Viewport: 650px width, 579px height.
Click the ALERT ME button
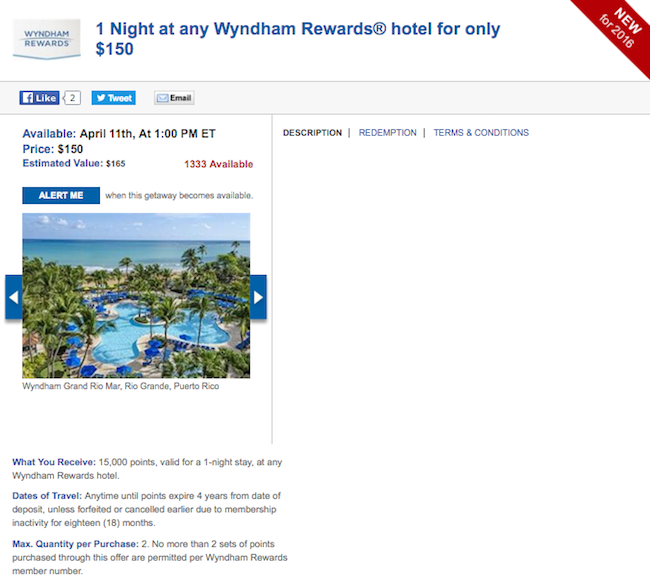61,195
